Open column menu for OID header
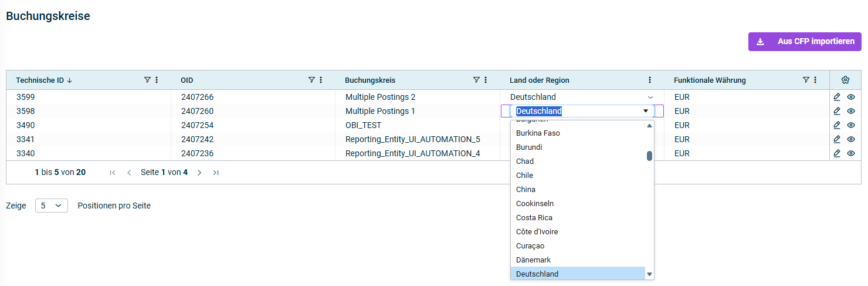 tap(321, 80)
